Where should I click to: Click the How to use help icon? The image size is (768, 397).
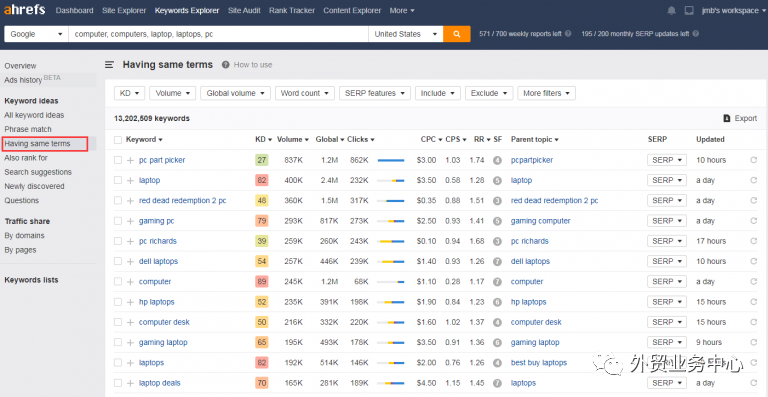(225, 65)
